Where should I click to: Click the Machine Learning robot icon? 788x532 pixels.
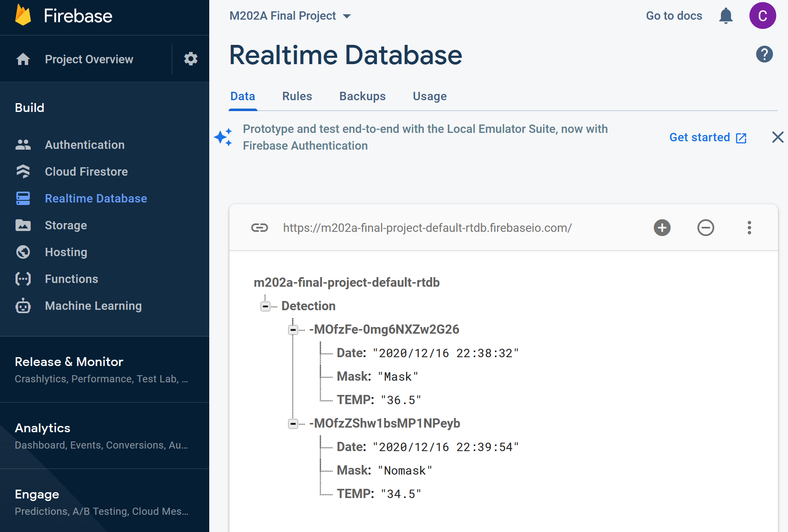tap(23, 306)
